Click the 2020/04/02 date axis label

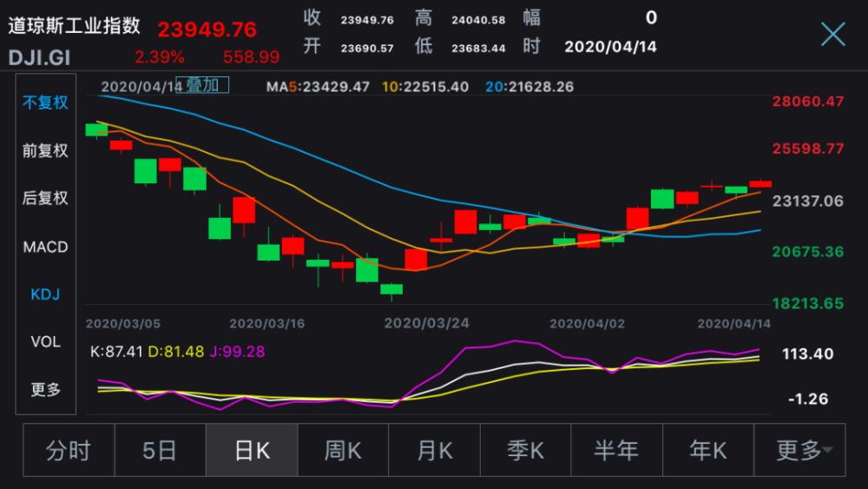587,323
